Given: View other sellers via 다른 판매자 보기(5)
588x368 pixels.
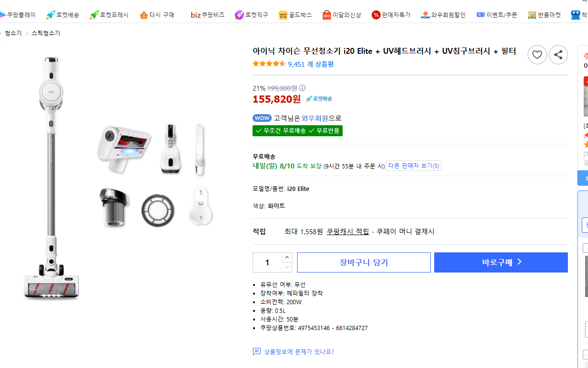Looking at the screenshot, I should [413, 165].
